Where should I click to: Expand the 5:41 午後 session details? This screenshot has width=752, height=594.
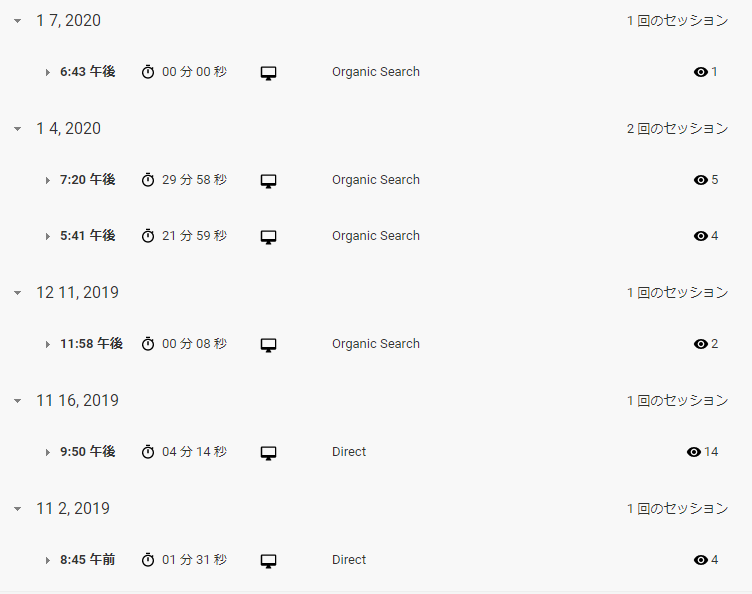pyautogui.click(x=47, y=236)
